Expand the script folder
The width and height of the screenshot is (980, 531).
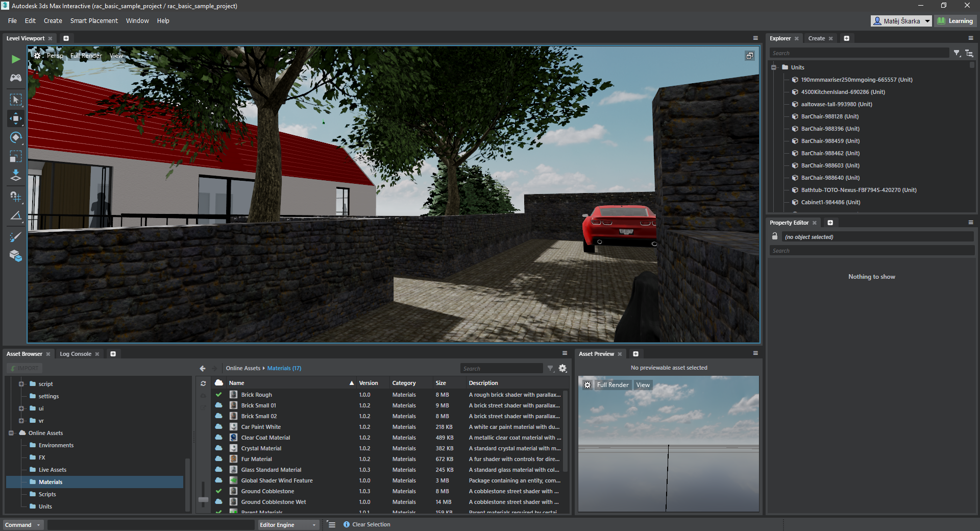(x=21, y=384)
